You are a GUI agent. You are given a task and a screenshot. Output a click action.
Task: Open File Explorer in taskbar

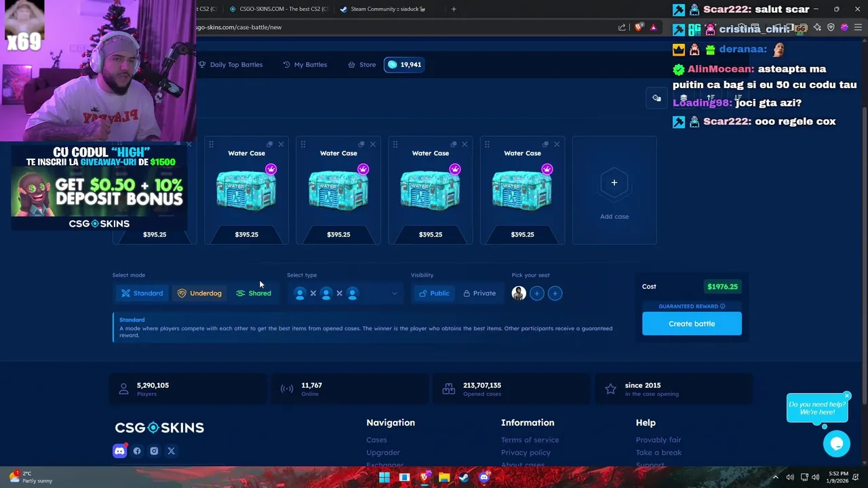coord(444,477)
